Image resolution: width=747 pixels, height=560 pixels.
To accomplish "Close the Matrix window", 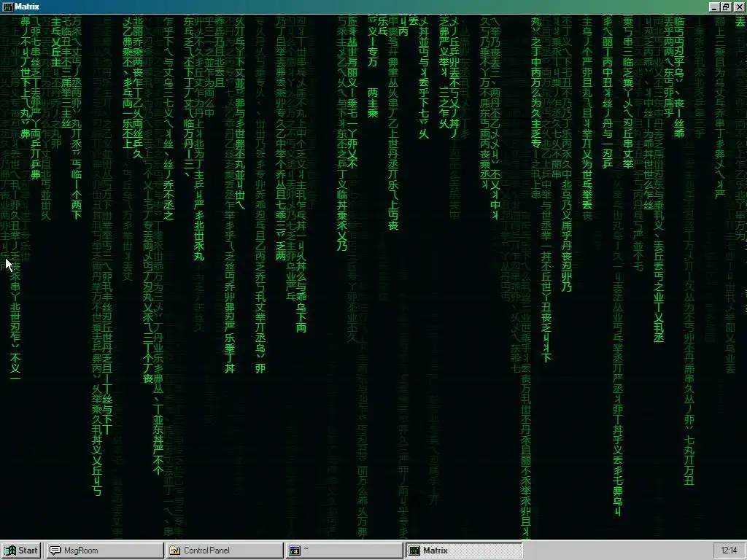I will point(739,7).
